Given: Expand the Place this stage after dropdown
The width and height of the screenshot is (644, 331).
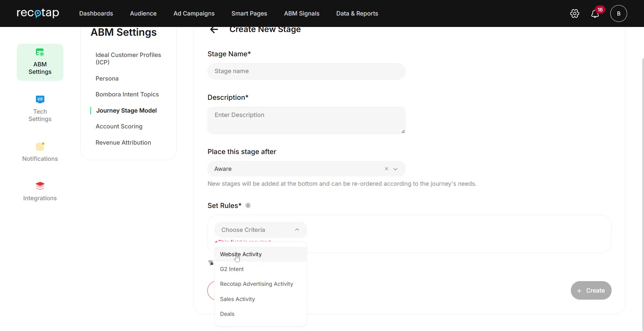Looking at the screenshot, I should tap(395, 169).
